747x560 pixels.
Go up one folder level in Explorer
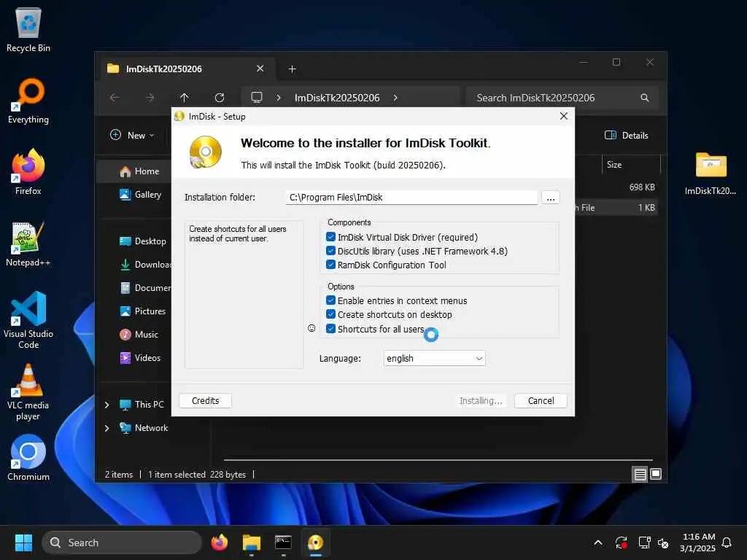point(185,98)
